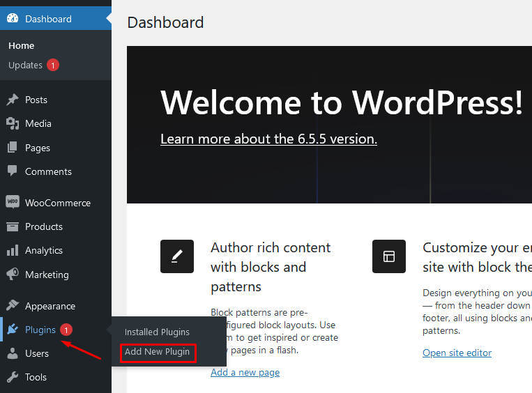The image size is (532, 393).
Task: Click the Marketing megaphone icon
Action: click(x=13, y=275)
